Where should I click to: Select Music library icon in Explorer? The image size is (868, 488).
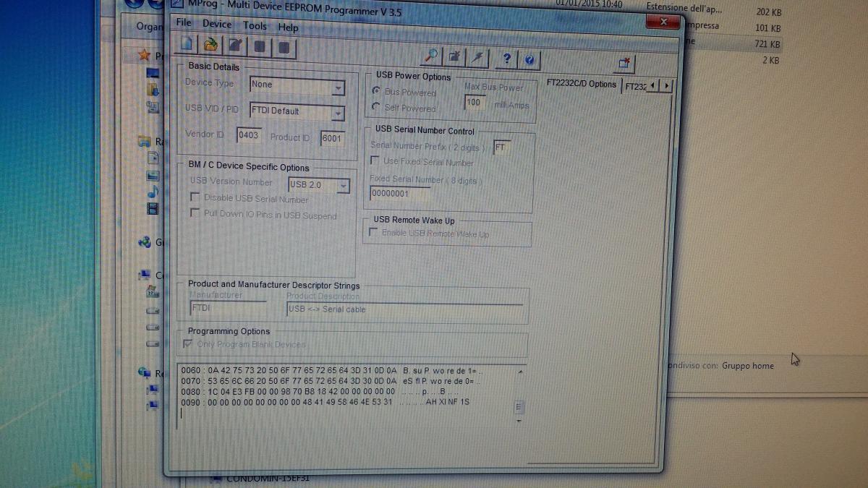[x=153, y=192]
